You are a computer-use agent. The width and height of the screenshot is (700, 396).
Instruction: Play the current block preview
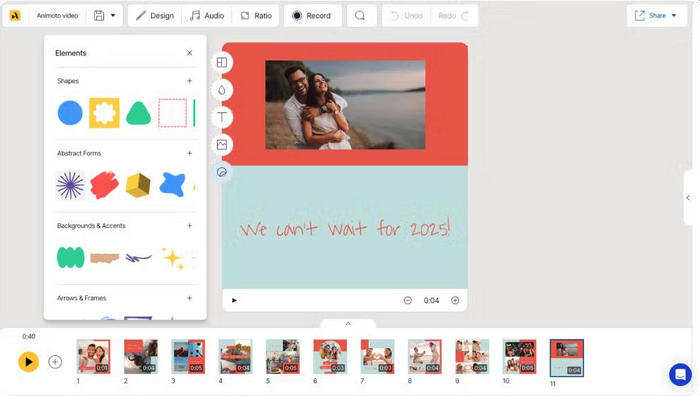[x=234, y=300]
